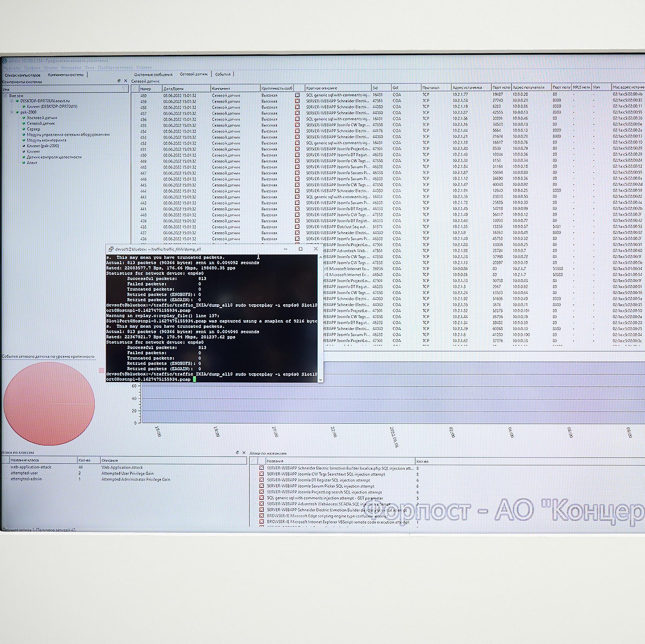Click the red pie chart of criticality
The width and height of the screenshot is (645, 644).
click(49, 404)
